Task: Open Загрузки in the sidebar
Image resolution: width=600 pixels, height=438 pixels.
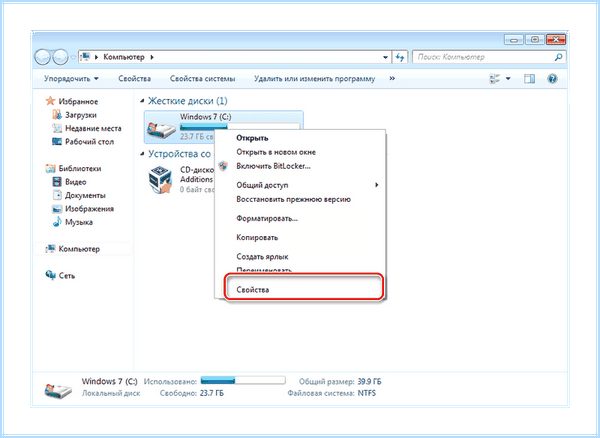Action: (81, 115)
